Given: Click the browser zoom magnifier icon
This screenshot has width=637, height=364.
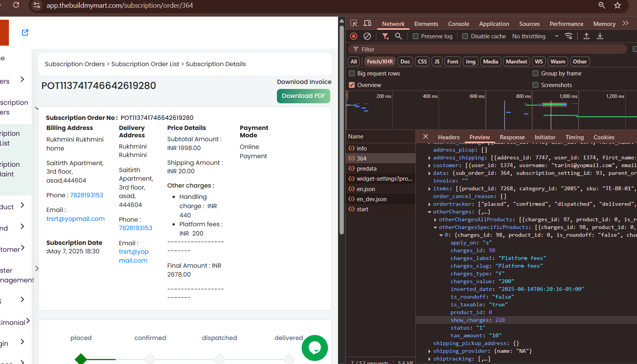Looking at the screenshot, I should coord(602,5).
